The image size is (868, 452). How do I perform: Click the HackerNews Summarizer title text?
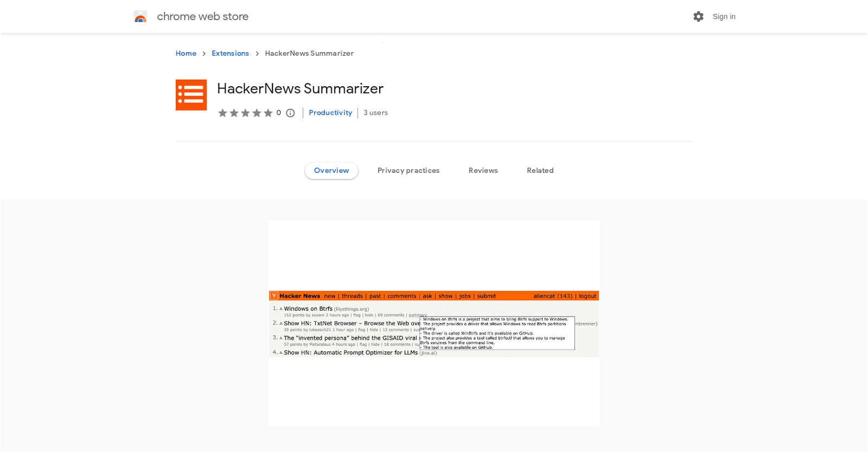click(300, 88)
